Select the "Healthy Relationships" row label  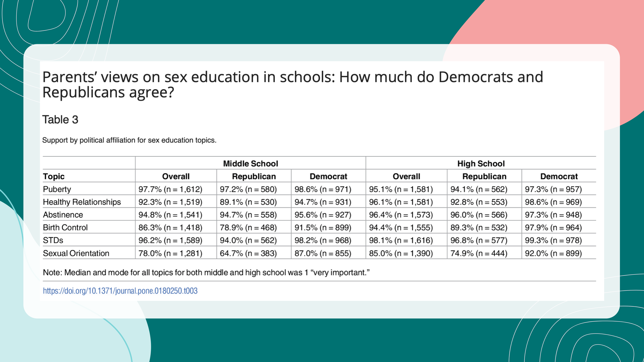pyautogui.click(x=82, y=202)
